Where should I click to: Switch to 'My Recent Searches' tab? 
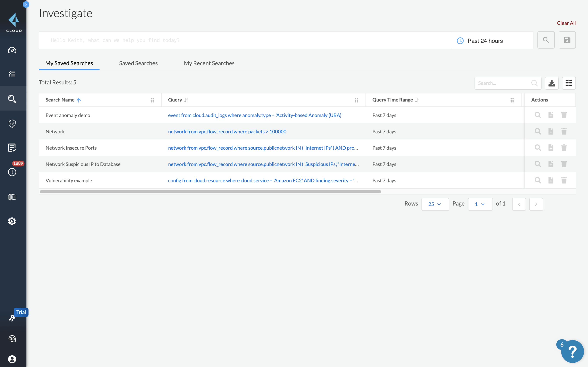pyautogui.click(x=209, y=63)
